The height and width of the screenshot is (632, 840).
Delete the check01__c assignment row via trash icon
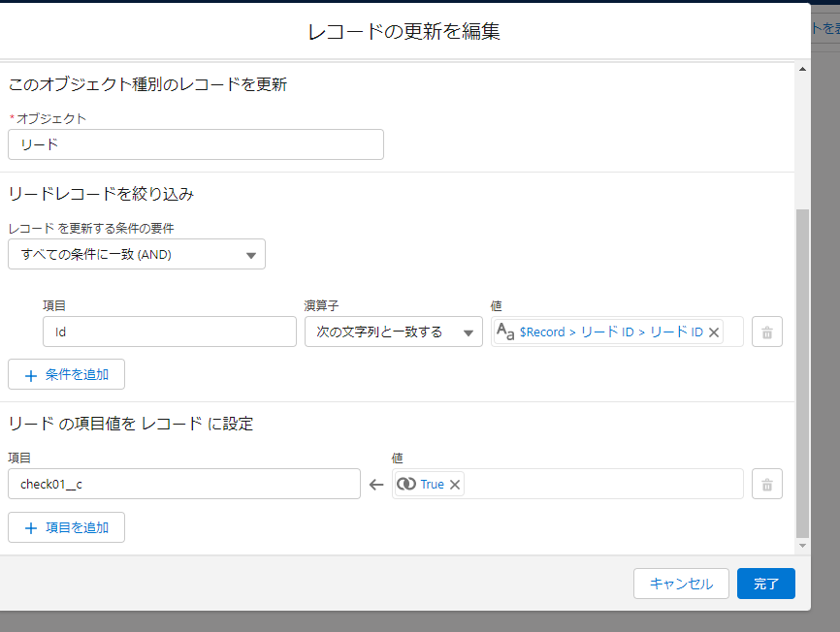click(766, 484)
